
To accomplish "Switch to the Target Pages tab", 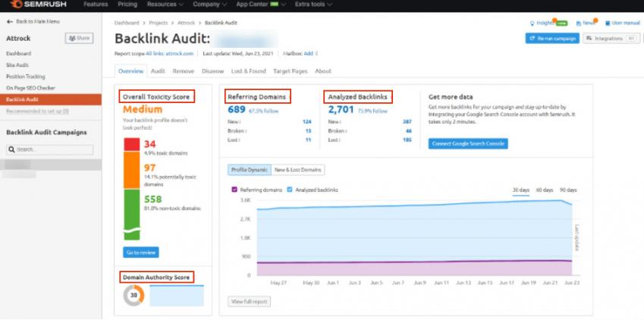I will [291, 71].
